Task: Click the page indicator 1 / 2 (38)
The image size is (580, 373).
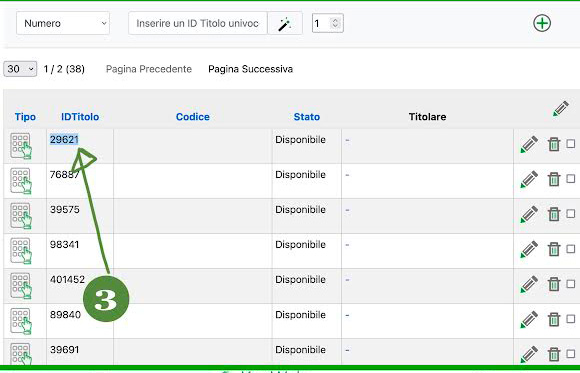Action: (64, 69)
